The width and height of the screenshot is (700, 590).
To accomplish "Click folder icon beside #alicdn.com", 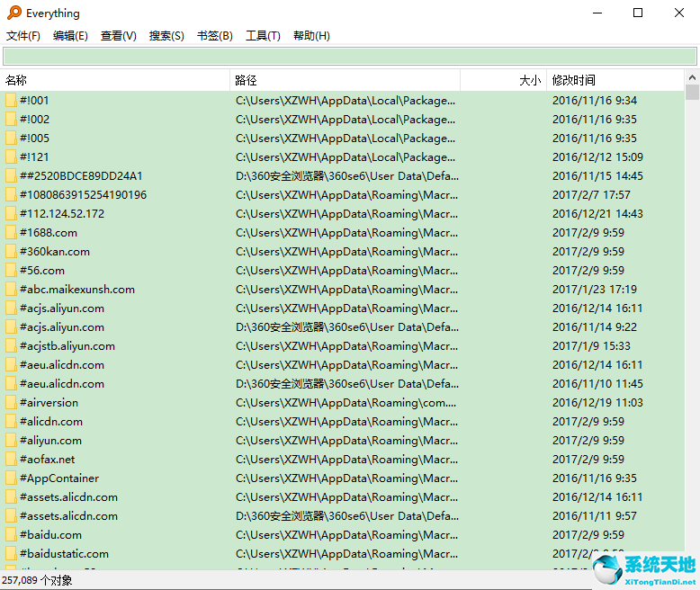I will 11,421.
